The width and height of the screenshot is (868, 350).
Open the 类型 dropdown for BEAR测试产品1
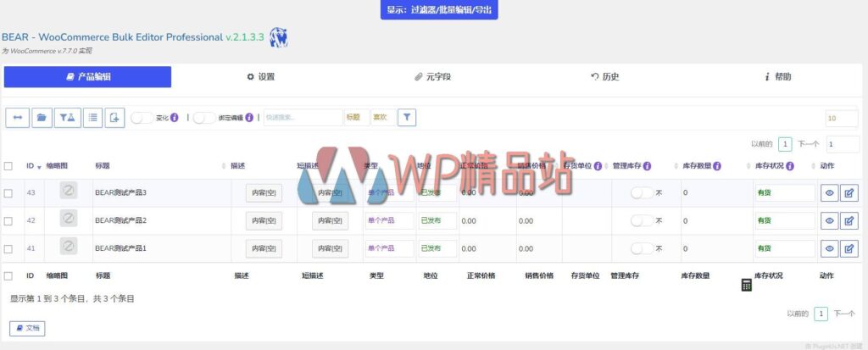click(389, 248)
